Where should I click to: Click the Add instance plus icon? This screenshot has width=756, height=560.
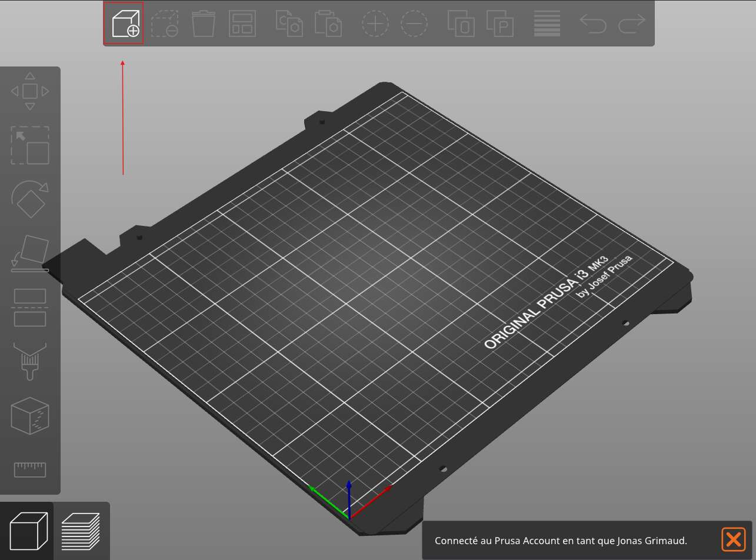tap(375, 24)
